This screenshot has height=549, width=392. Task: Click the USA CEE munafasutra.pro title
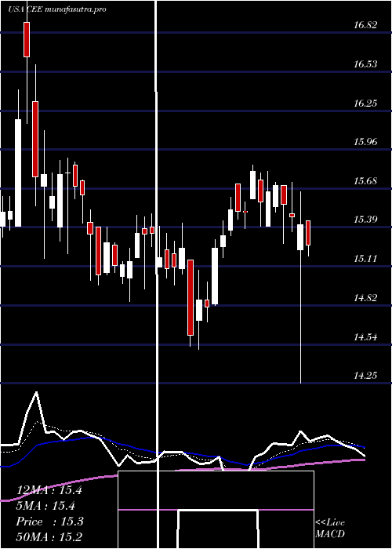(x=56, y=9)
